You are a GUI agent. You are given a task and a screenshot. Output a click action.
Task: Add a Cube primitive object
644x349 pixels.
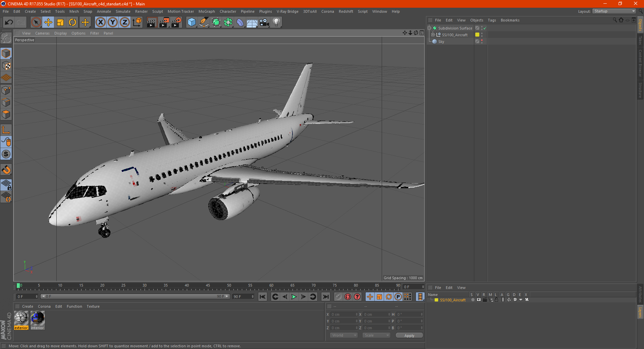coord(192,22)
